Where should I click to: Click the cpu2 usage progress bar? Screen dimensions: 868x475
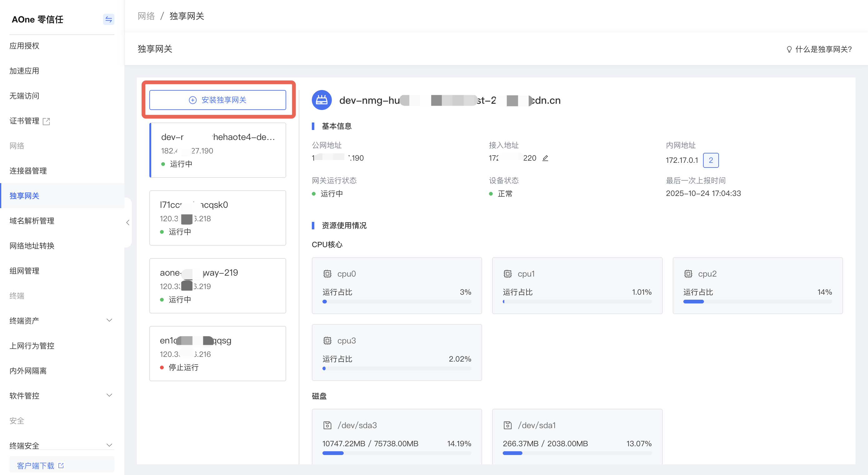pyautogui.click(x=757, y=302)
